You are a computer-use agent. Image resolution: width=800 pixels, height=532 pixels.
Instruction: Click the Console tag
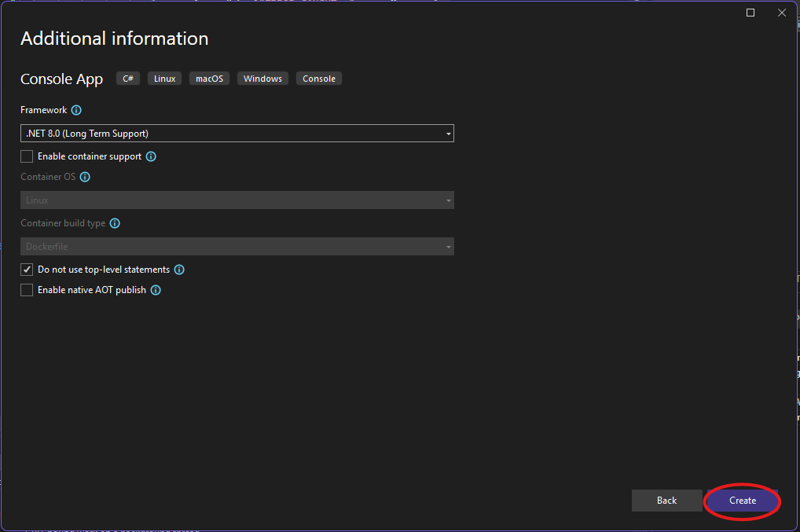(319, 79)
